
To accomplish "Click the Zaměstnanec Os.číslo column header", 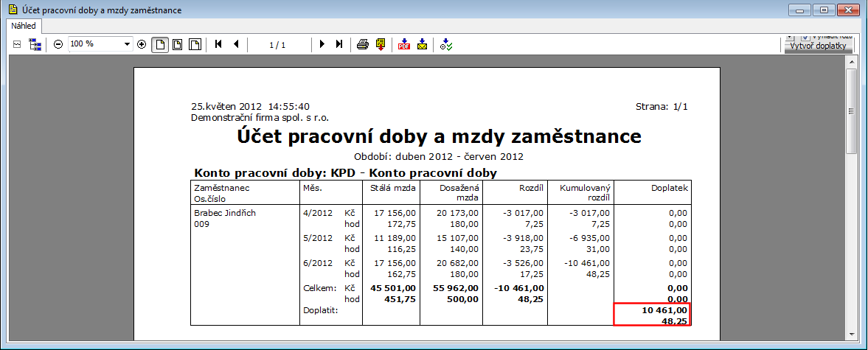I will pyautogui.click(x=222, y=193).
